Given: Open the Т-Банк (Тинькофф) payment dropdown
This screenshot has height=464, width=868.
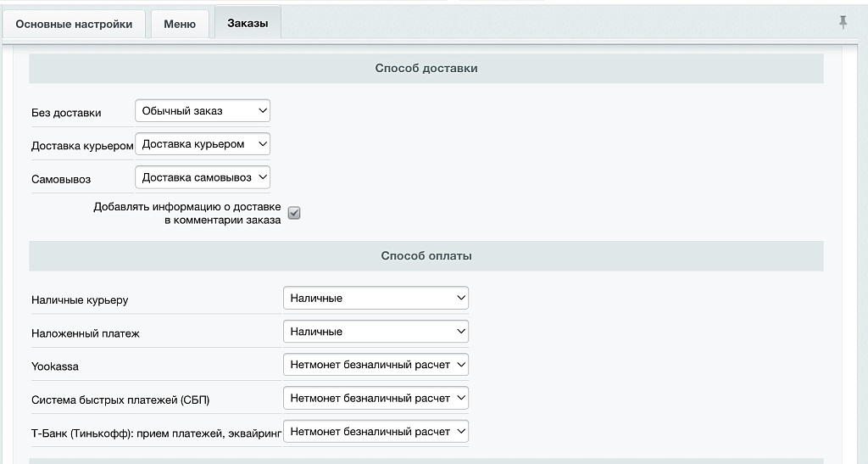Looking at the screenshot, I should click(376, 431).
